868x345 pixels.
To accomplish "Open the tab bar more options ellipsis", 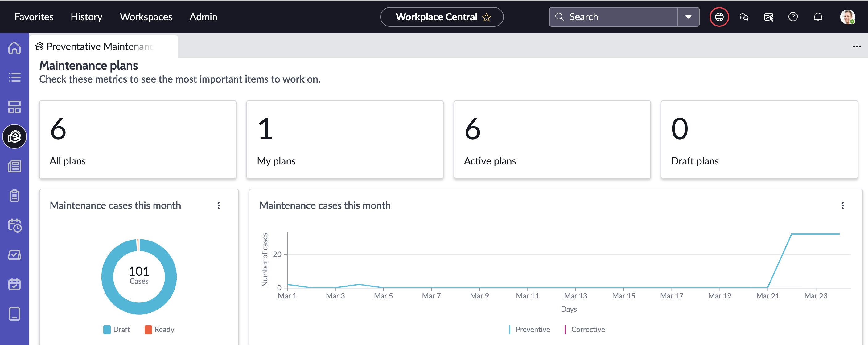I will 857,47.
